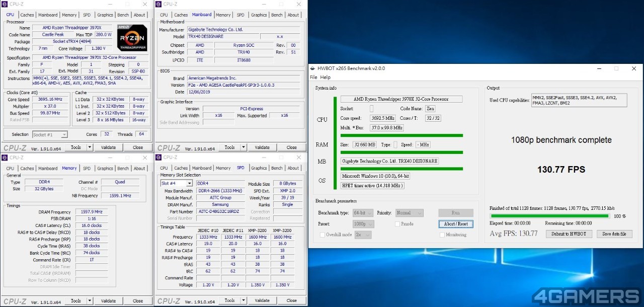
Task: Click the Save data file button
Action: [x=614, y=234]
